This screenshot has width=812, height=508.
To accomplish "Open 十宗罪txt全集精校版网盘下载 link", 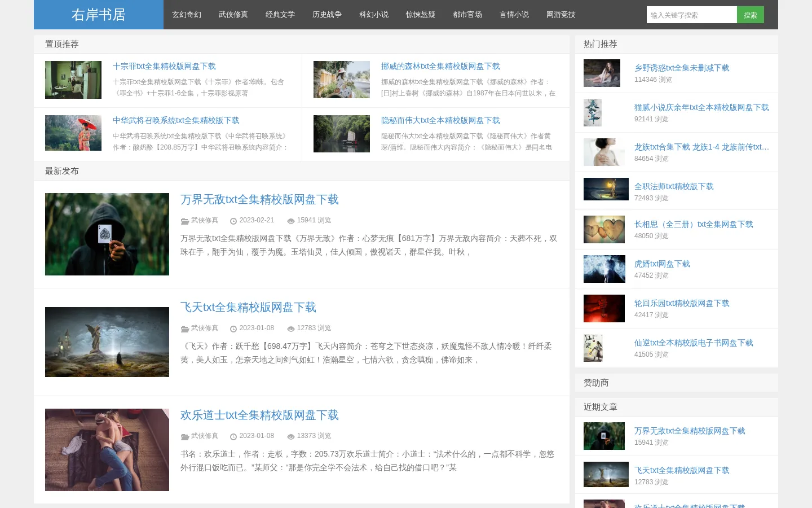I will pos(164,66).
